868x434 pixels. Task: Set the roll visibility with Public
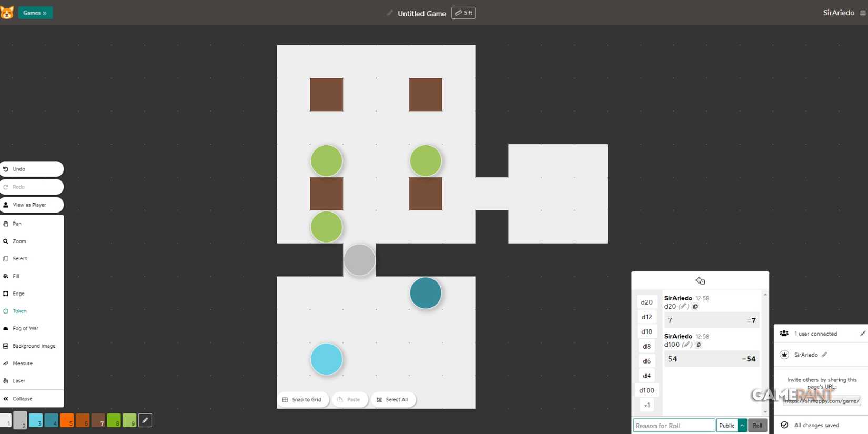(x=727, y=426)
